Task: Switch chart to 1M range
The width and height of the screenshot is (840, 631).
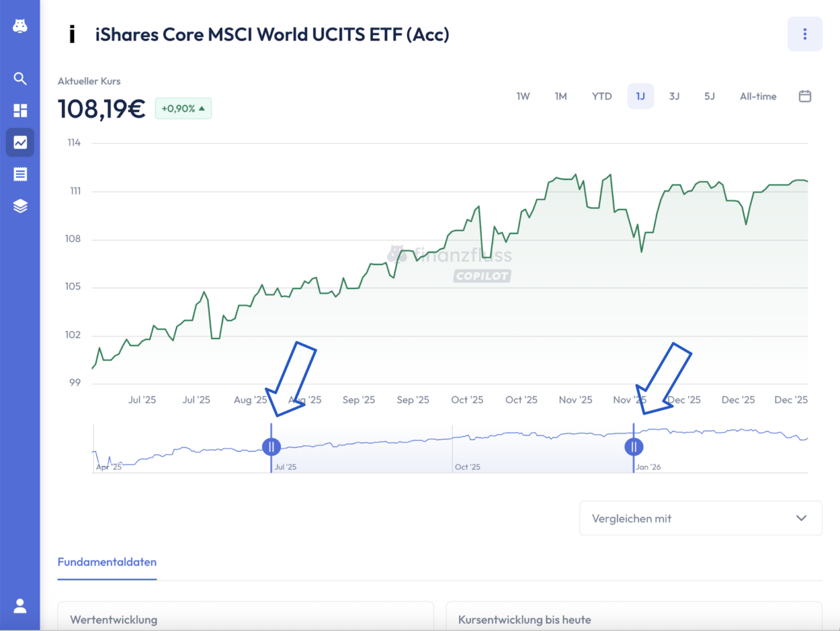Action: pyautogui.click(x=561, y=96)
